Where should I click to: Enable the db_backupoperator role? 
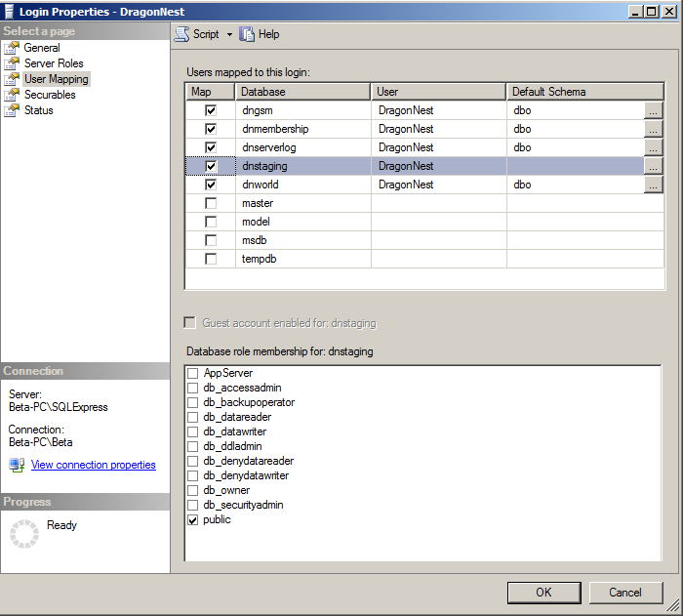[192, 403]
